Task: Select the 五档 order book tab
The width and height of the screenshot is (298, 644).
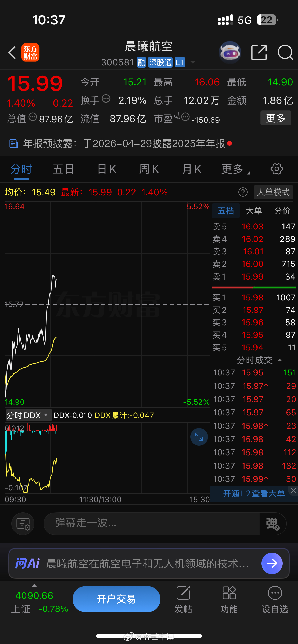Action: (226, 211)
